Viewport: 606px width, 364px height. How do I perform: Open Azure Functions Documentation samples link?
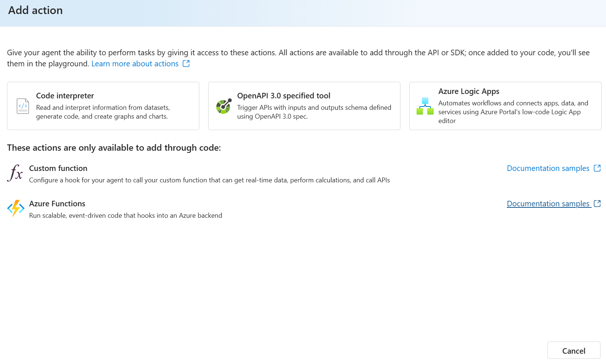[x=548, y=204]
